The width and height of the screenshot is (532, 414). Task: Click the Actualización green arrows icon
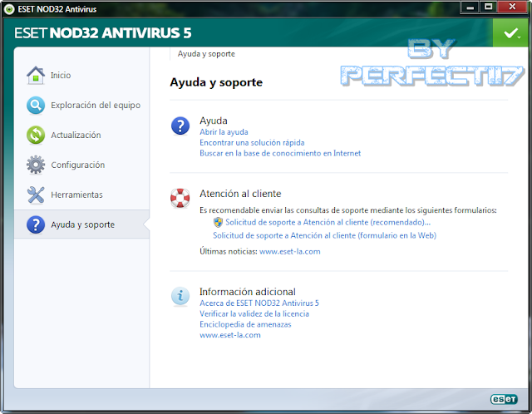coord(36,135)
